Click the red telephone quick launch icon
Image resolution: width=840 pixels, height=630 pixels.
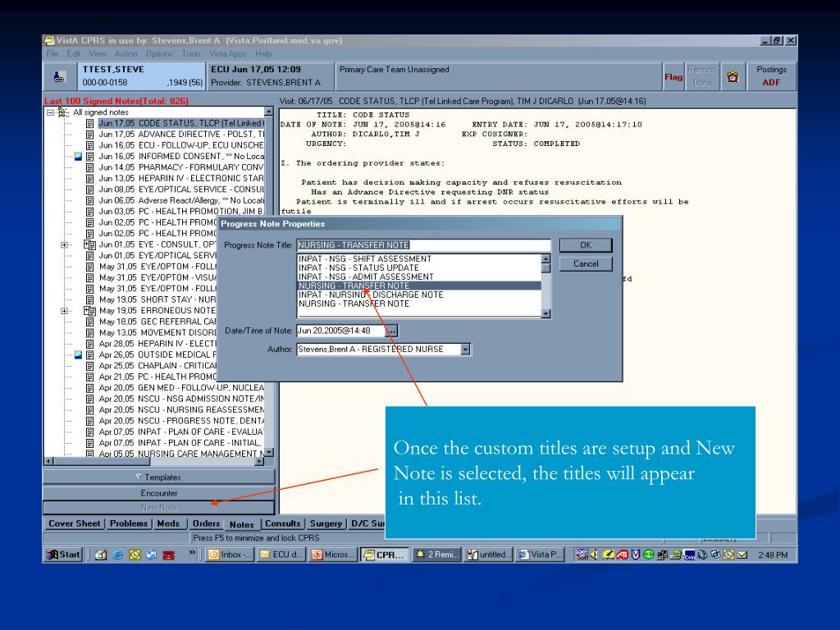coord(169,555)
